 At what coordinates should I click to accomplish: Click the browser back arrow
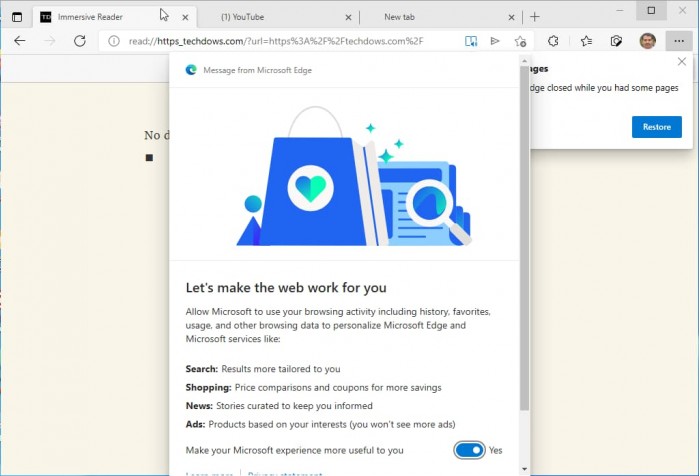tap(19, 41)
